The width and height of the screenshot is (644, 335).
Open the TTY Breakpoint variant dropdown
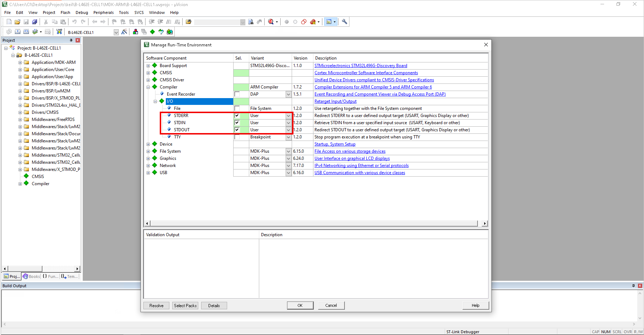(288, 137)
